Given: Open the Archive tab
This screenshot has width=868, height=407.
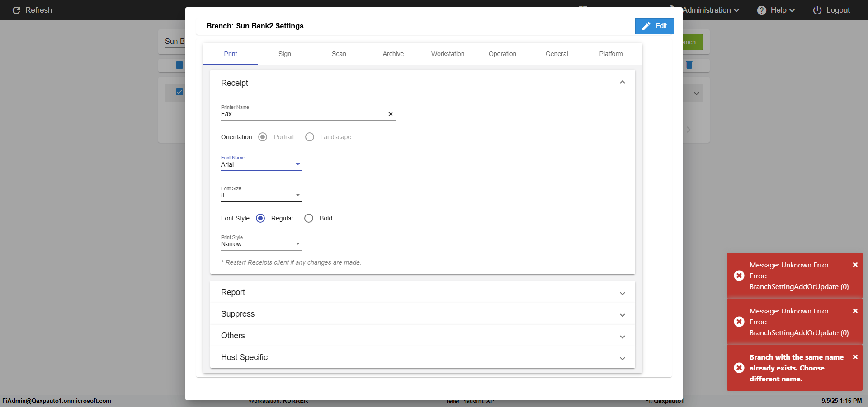Looking at the screenshot, I should [x=393, y=54].
